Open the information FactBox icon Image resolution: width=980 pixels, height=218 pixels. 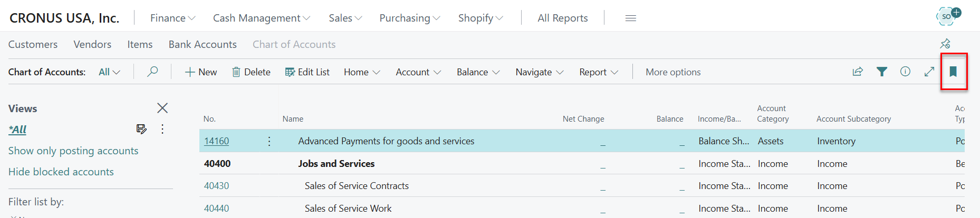coord(905,72)
